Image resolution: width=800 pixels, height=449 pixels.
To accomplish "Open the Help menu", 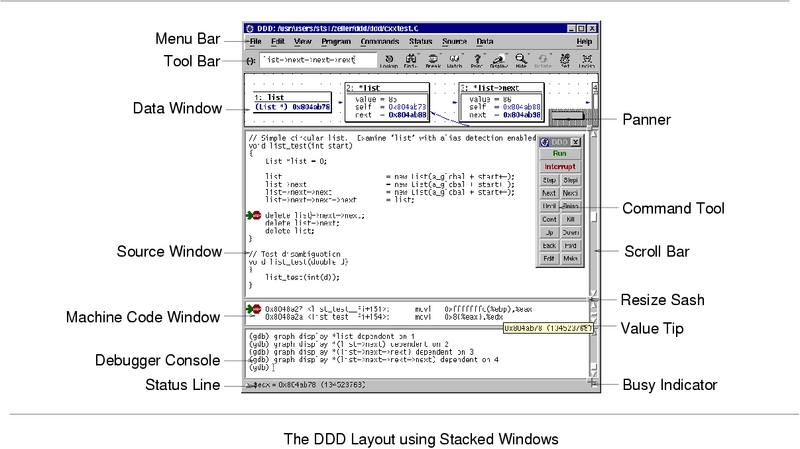I will (584, 42).
